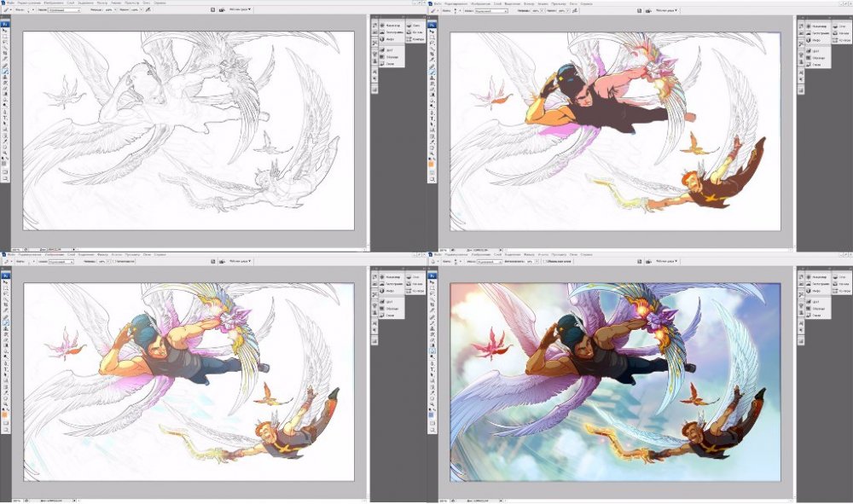This screenshot has width=853, height=504.
Task: Open the Файл menu in the top-left window
Action: click(x=10, y=3)
